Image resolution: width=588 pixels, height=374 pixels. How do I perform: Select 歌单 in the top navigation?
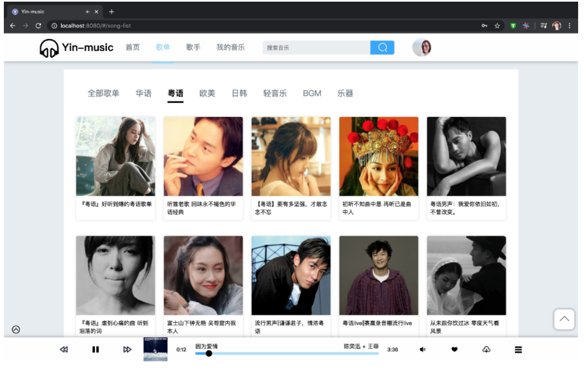(x=163, y=47)
